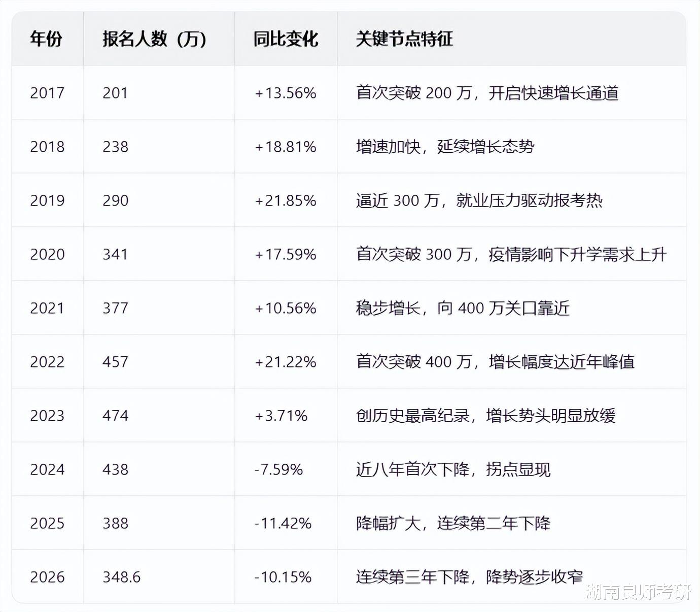Image resolution: width=700 pixels, height=612 pixels.
Task: Click the 同比变化 column header
Action: [286, 39]
